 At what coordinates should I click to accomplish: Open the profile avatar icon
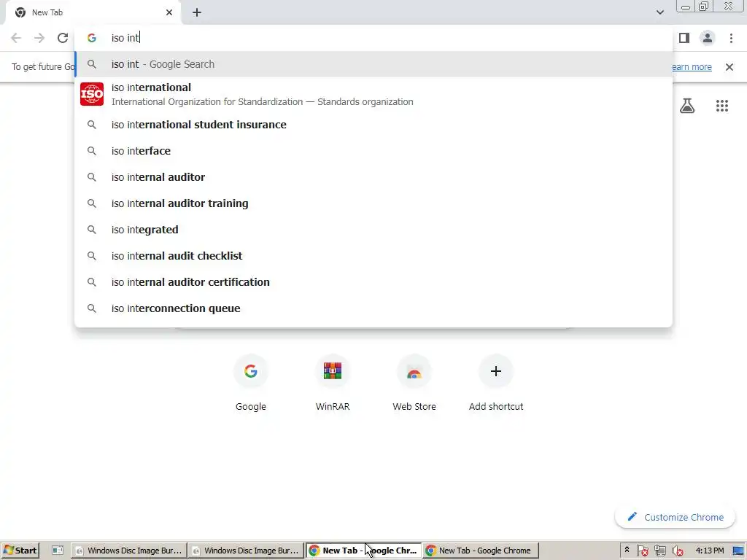pyautogui.click(x=708, y=38)
